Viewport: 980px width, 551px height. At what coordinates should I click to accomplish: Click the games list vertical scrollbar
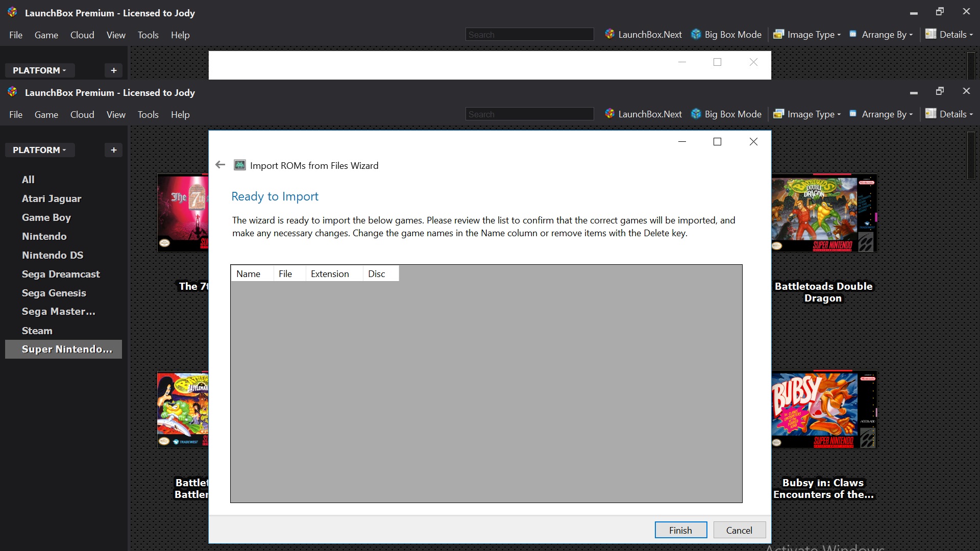coord(971,155)
